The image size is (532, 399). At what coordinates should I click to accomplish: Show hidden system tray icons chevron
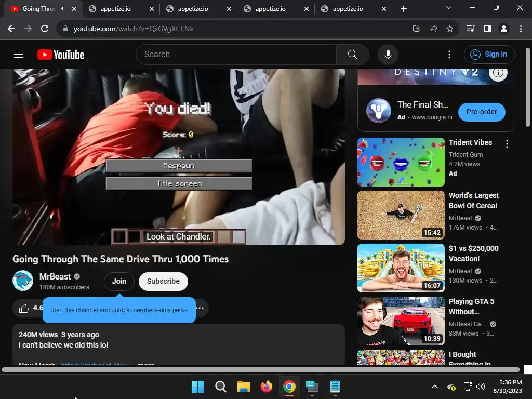pos(435,387)
